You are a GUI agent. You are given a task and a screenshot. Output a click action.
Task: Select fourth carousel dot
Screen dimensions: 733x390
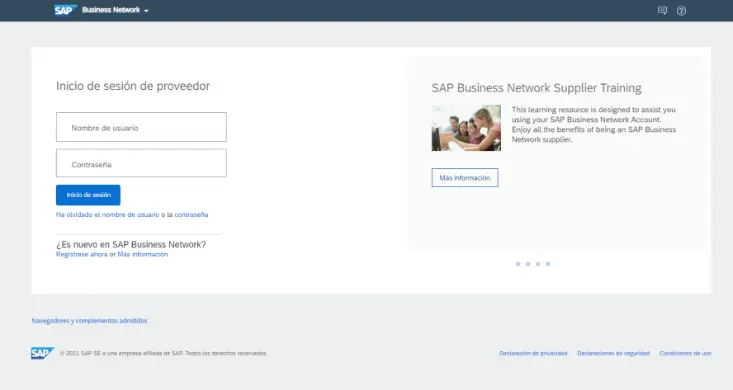pos(548,264)
